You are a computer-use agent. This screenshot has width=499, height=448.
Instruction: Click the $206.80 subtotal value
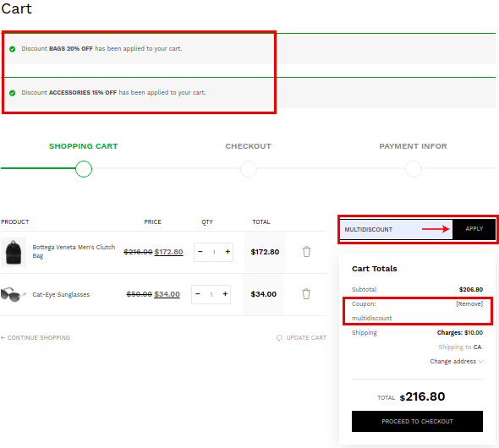click(471, 289)
